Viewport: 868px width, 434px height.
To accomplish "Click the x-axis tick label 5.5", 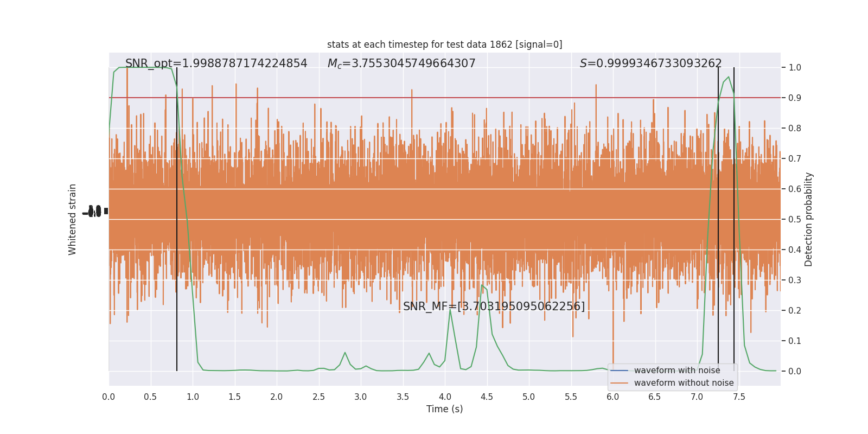I will click(x=571, y=397).
